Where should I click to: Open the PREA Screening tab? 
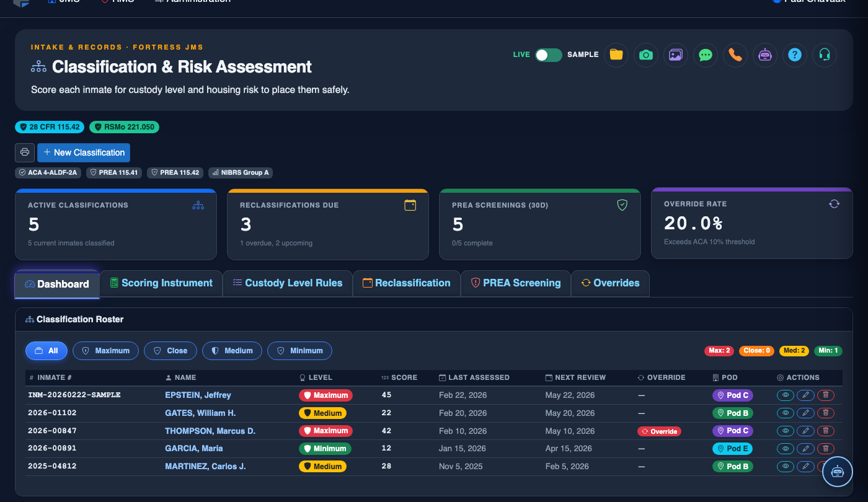[x=516, y=283]
